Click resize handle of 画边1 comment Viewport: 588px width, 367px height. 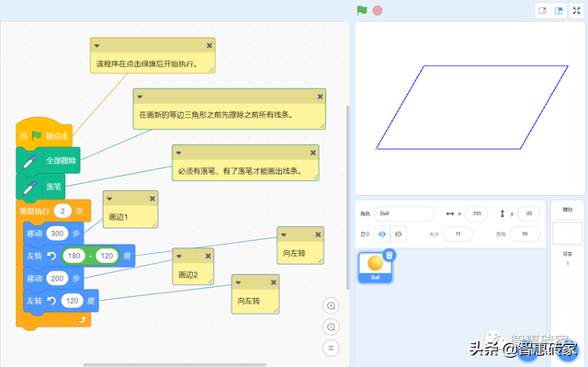point(154,224)
